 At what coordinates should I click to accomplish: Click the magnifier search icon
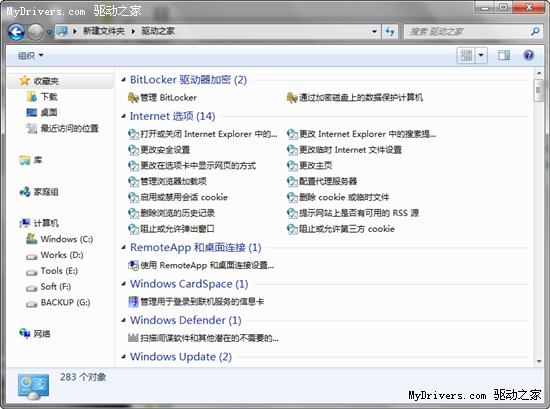[535, 32]
